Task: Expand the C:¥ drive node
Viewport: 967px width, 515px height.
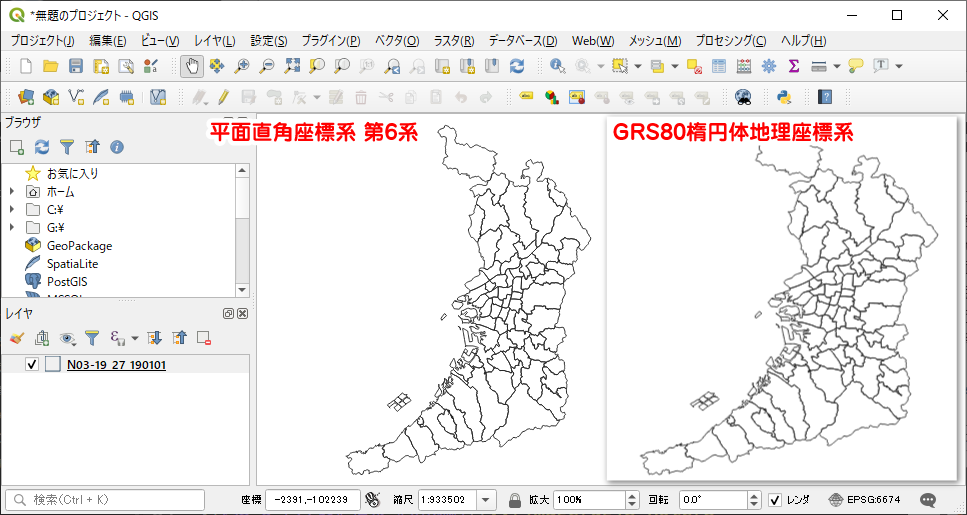Action: (x=11, y=209)
